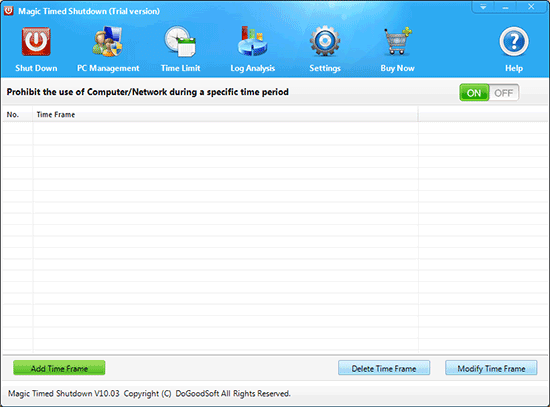The image size is (550, 407).
Task: Switch the prohibition toggle to ON
Action: tap(474, 93)
